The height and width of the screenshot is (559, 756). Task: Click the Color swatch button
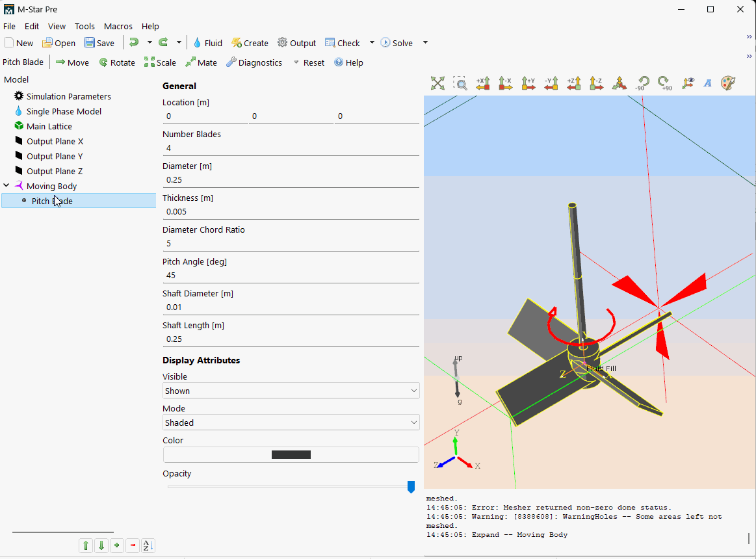tap(291, 454)
